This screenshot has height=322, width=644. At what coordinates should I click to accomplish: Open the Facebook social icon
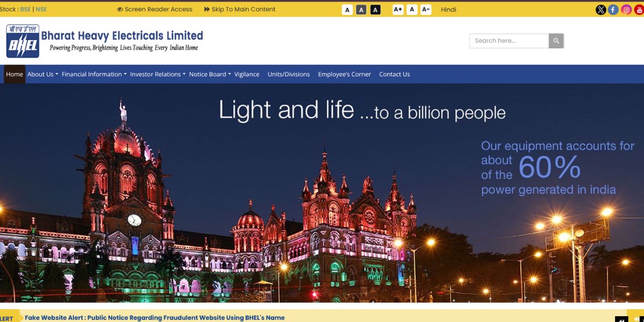point(613,10)
